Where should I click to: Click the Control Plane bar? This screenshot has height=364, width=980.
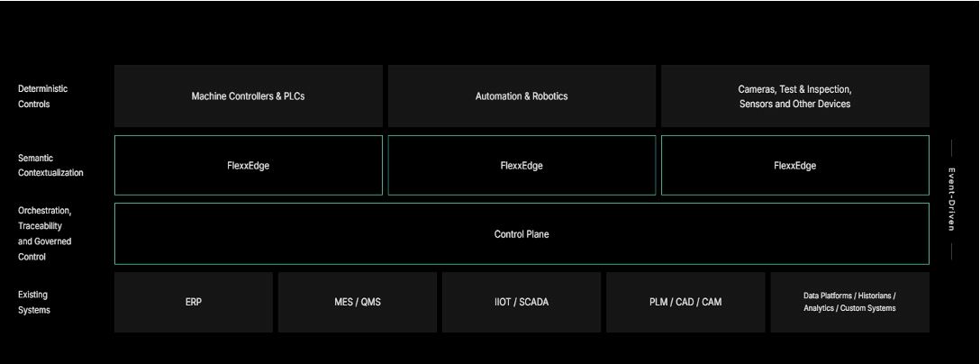click(x=522, y=234)
